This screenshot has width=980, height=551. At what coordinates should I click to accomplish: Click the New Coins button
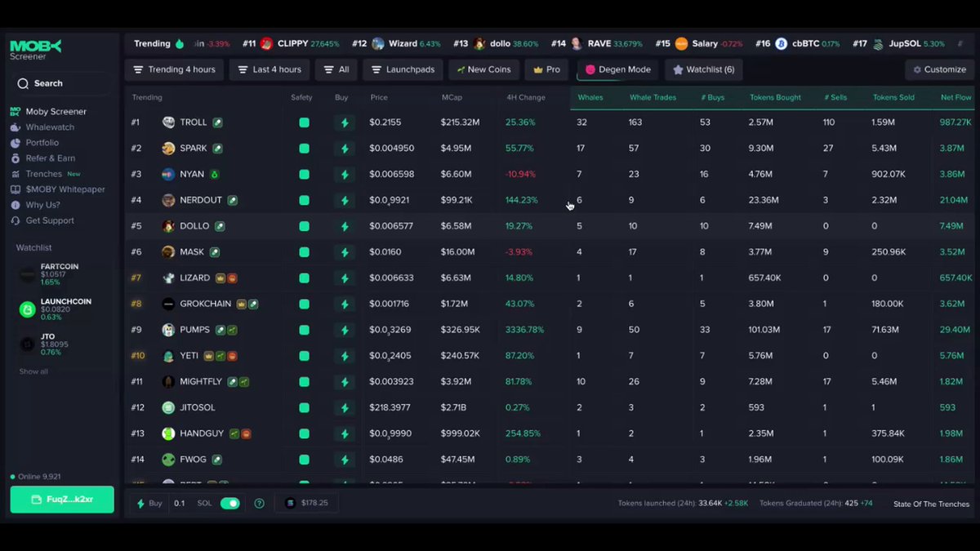tap(483, 70)
